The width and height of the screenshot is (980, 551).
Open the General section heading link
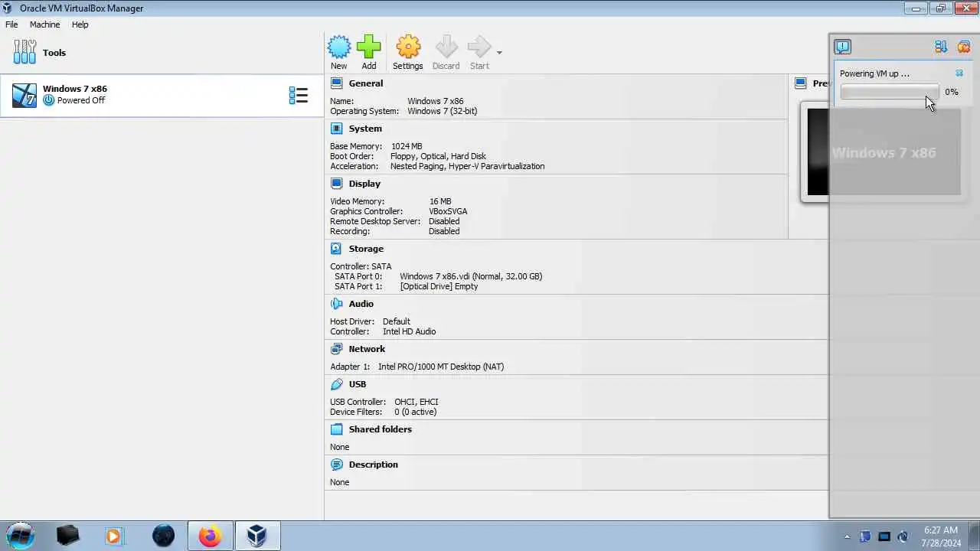(x=366, y=83)
